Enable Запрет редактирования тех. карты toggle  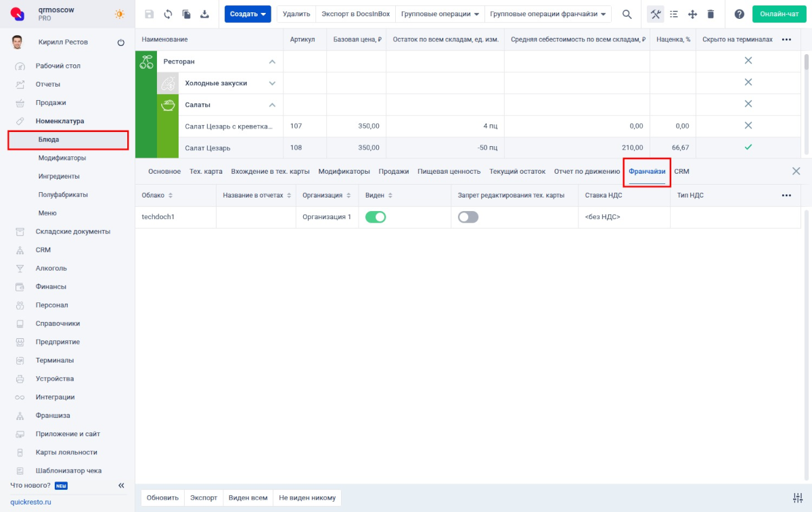468,217
